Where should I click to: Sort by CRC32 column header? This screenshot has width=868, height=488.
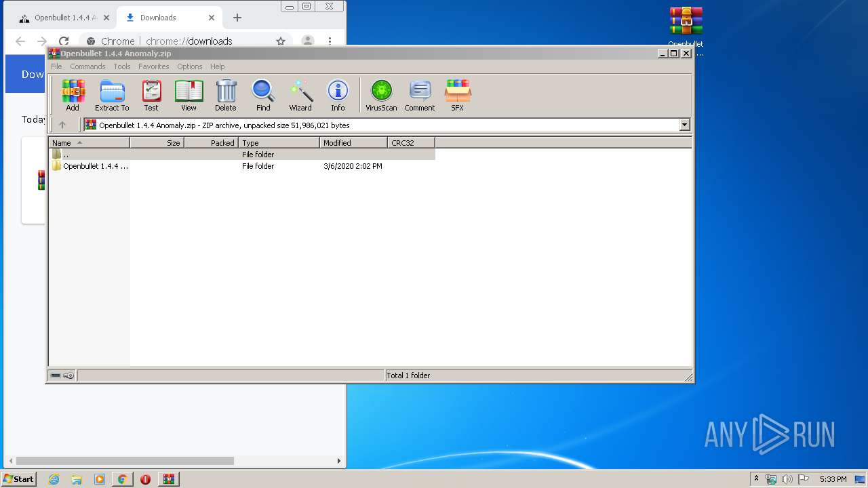pyautogui.click(x=411, y=142)
